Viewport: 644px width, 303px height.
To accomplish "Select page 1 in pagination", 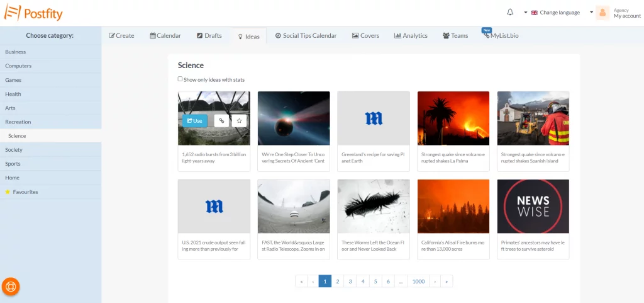I will (325, 281).
